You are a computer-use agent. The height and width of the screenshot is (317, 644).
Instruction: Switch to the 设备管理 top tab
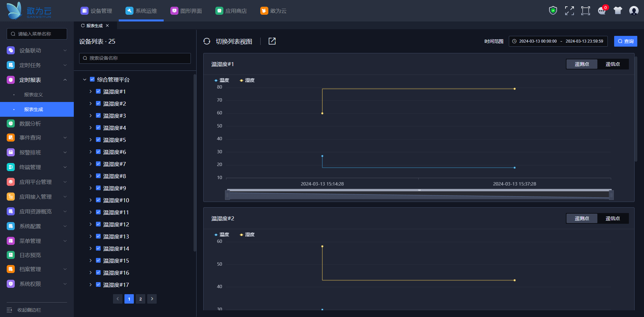pos(96,11)
